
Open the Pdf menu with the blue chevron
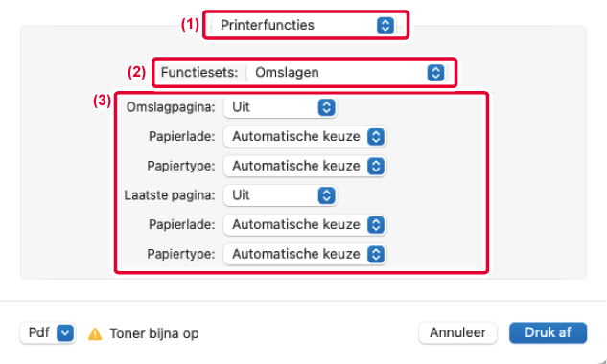[x=65, y=333]
